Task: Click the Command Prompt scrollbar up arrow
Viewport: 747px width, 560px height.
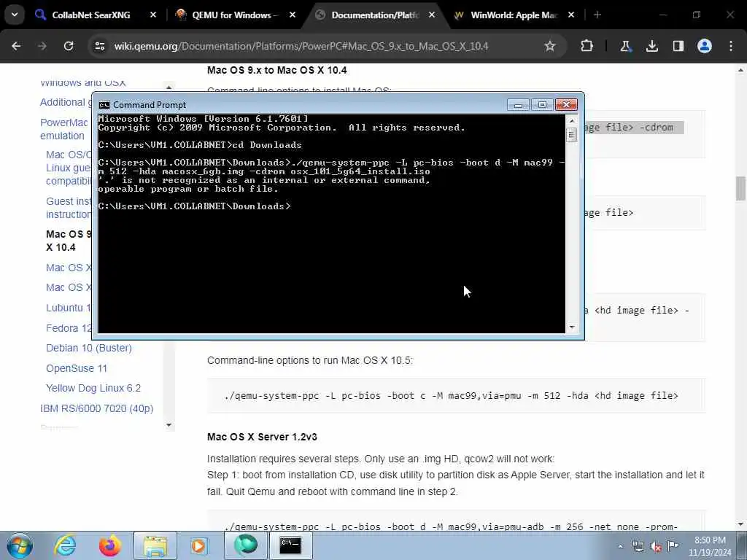Action: [x=572, y=121]
